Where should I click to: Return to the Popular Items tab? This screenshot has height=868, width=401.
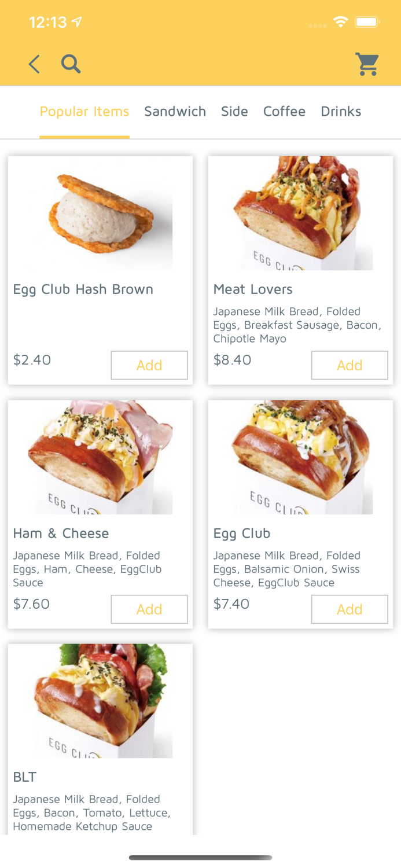point(84,111)
